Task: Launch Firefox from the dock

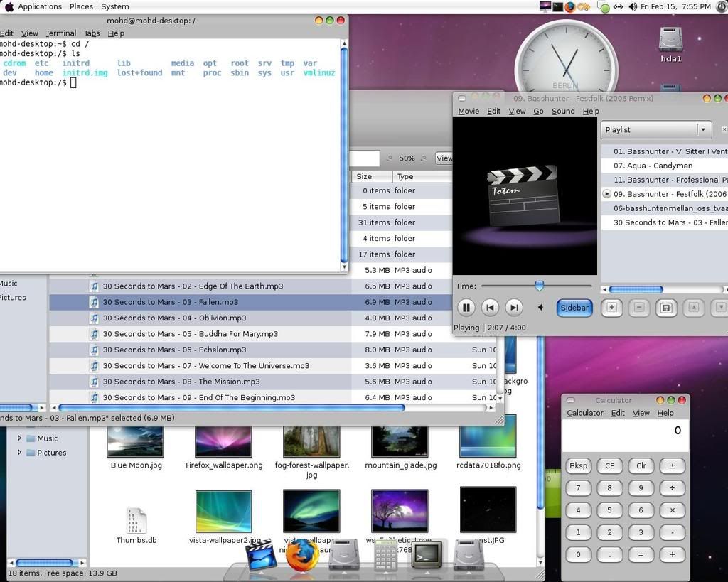Action: [302, 554]
